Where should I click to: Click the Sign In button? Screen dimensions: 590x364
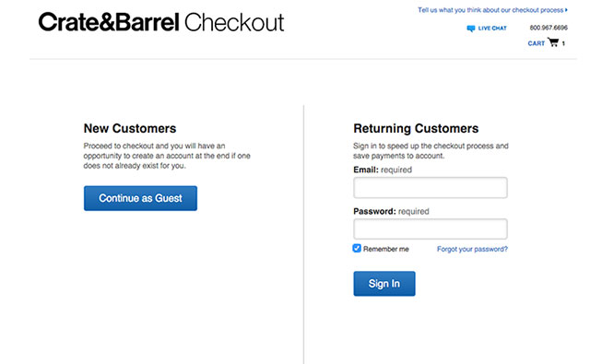[x=384, y=284]
